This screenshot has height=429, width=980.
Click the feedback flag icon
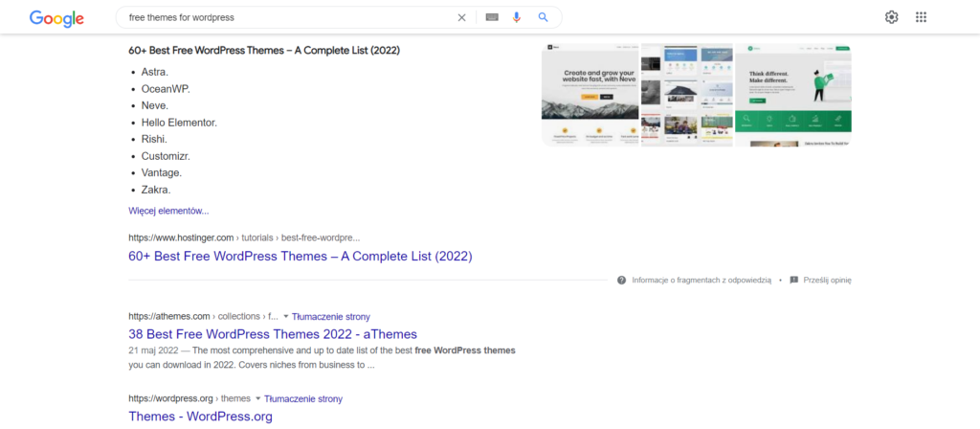(x=793, y=281)
